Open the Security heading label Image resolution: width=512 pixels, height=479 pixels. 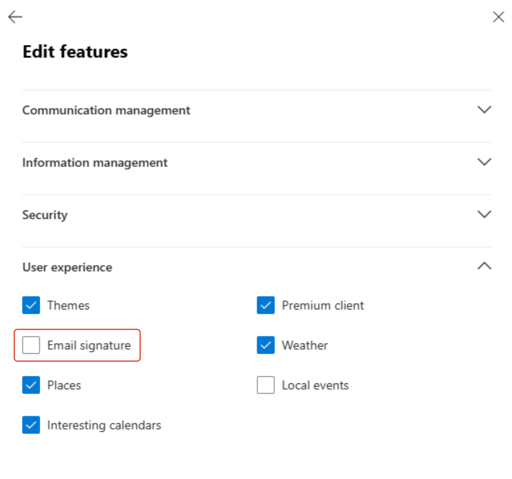[45, 215]
